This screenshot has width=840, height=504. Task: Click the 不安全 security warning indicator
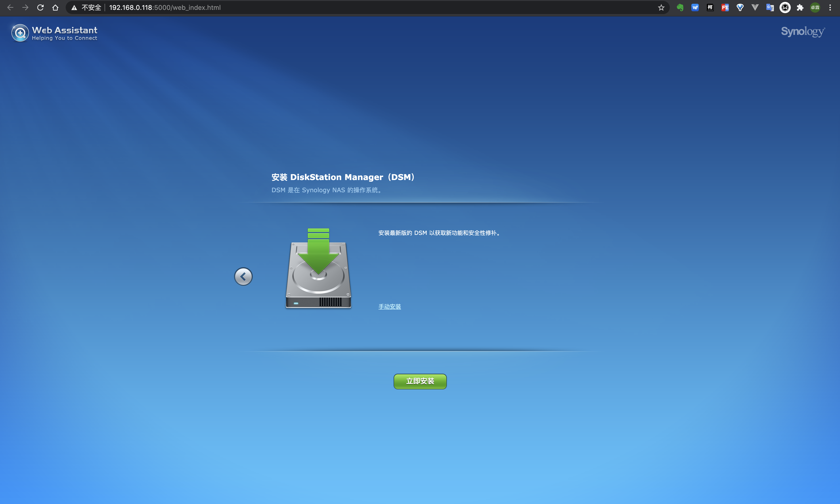pyautogui.click(x=86, y=8)
